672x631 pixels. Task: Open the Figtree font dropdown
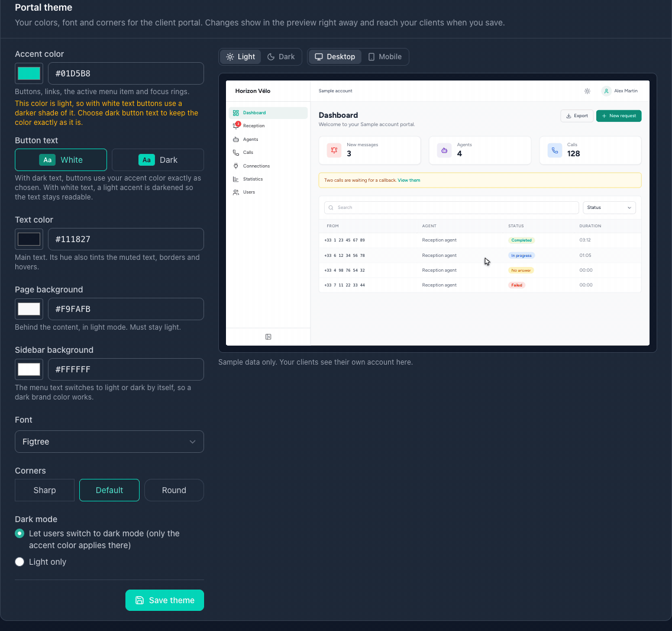109,442
